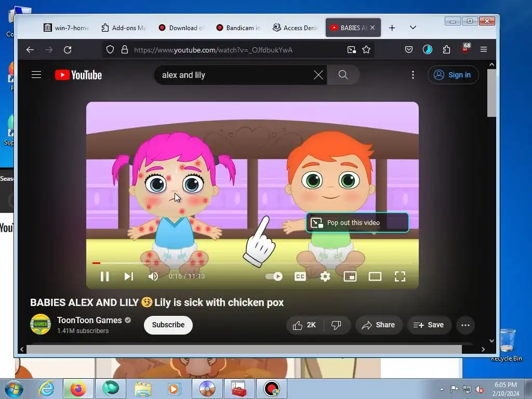The width and height of the screenshot is (532, 399).
Task: Enter full screen mode
Action: (x=400, y=276)
